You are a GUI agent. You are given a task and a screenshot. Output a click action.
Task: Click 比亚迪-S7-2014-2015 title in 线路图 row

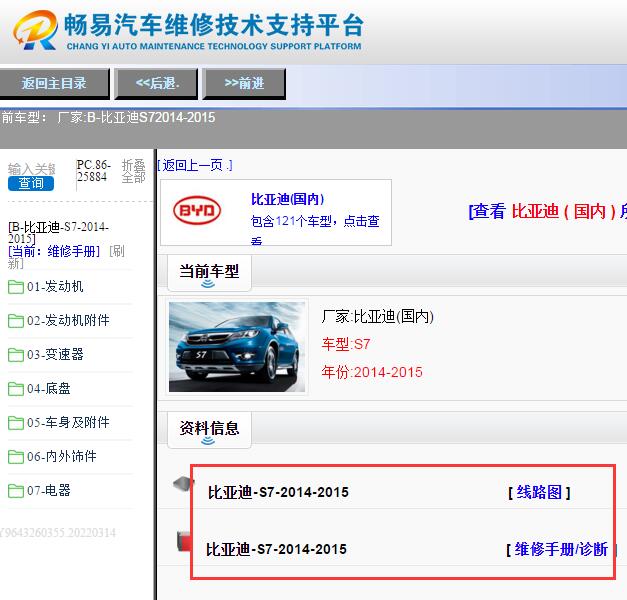tap(278, 492)
